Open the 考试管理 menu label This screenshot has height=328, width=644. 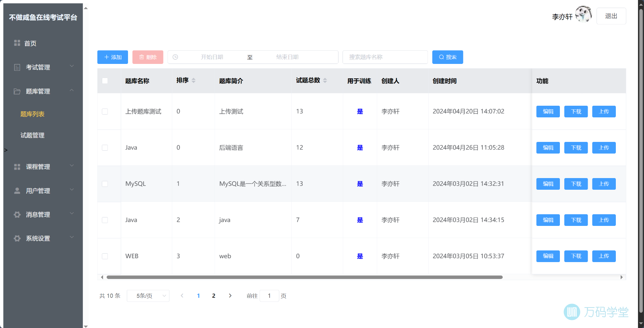click(38, 67)
